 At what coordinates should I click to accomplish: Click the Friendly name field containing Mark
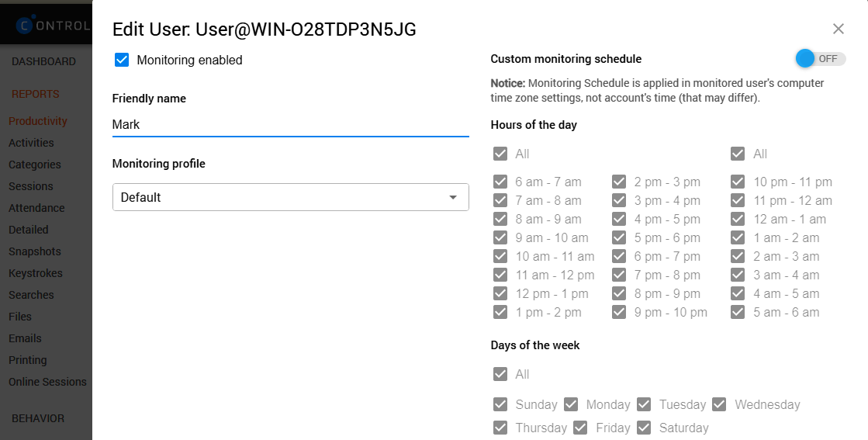point(291,124)
